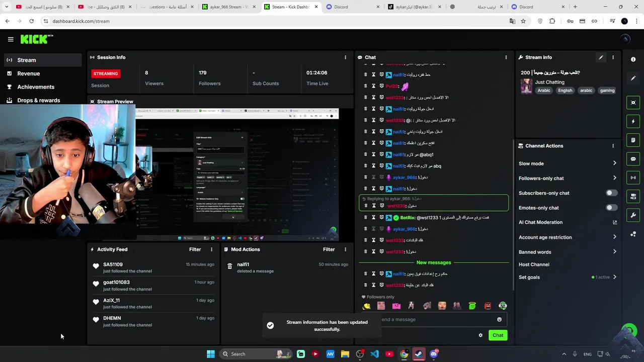Focus the Send a message field
Screen dimensions: 644x362
click(x=435, y=319)
